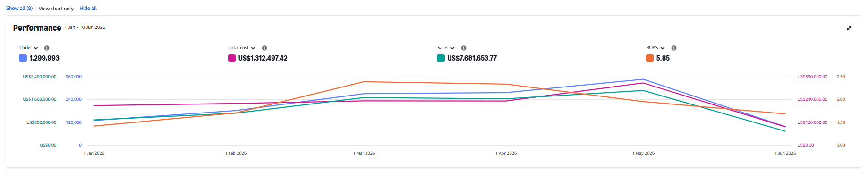The height and width of the screenshot is (174, 868).
Task: Click the 1 Jun 2026 axis label
Action: point(785,153)
